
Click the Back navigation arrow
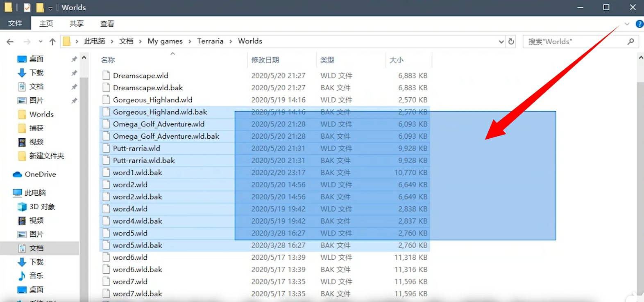[10, 41]
